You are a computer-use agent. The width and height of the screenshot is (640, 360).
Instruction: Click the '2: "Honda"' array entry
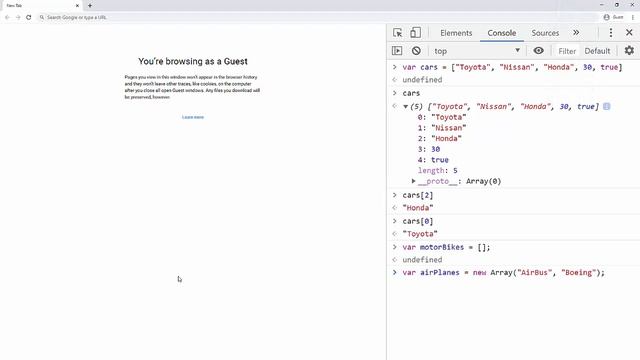pyautogui.click(x=439, y=138)
